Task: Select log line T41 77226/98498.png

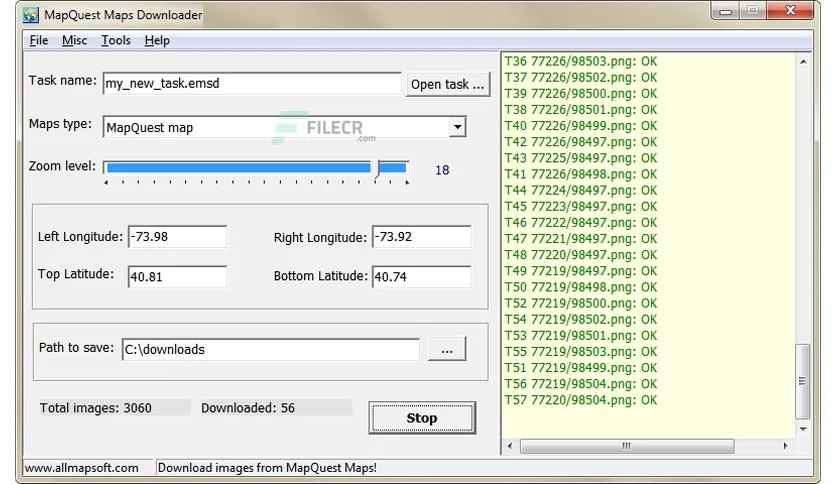Action: pyautogui.click(x=581, y=174)
